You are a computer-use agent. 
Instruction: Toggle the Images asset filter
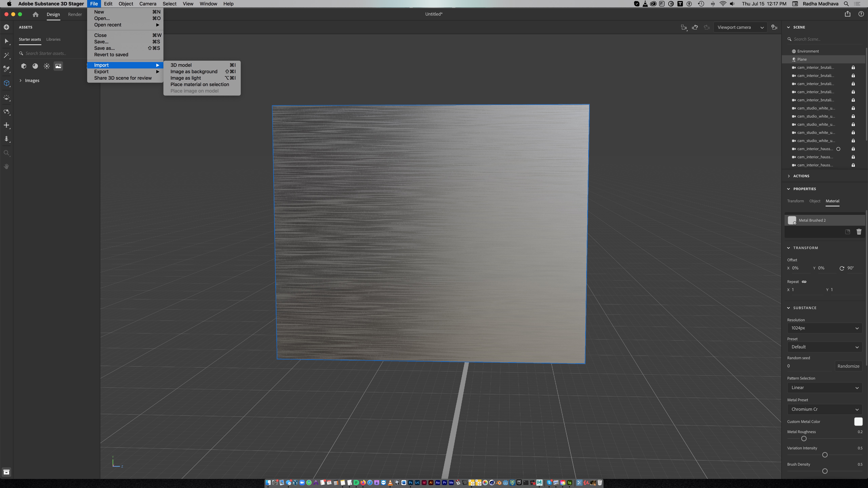58,66
